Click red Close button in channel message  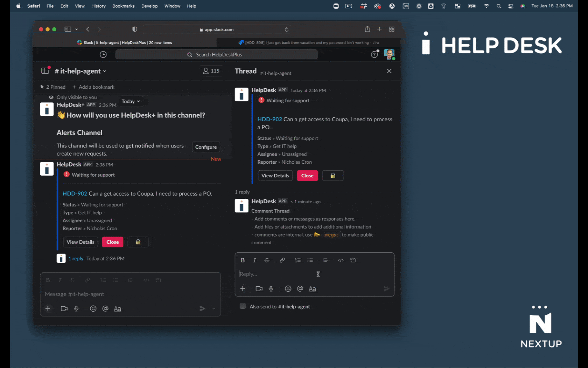(x=113, y=242)
